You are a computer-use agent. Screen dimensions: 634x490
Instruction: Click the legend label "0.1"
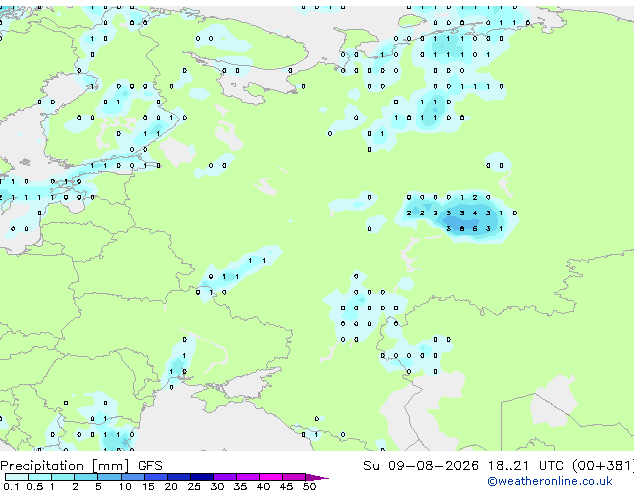pyautogui.click(x=11, y=486)
